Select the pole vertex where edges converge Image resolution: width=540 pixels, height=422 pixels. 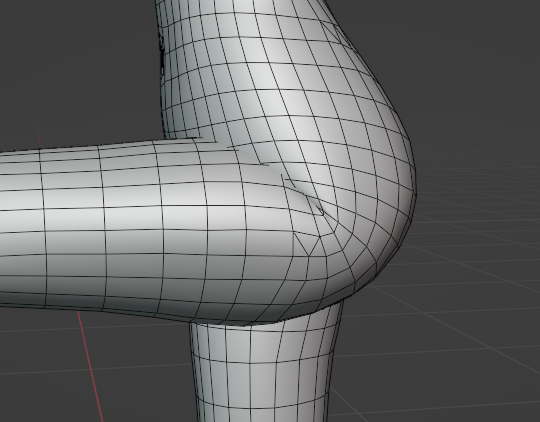tap(320, 237)
